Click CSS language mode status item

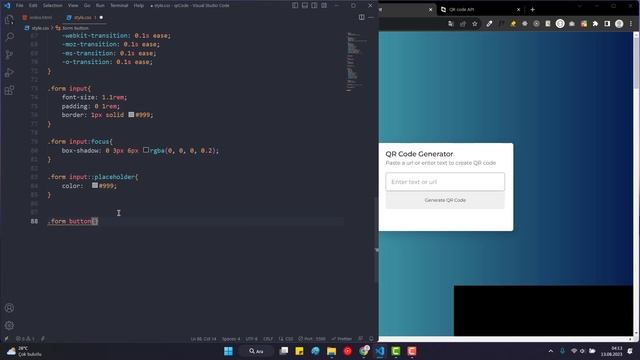coord(286,339)
